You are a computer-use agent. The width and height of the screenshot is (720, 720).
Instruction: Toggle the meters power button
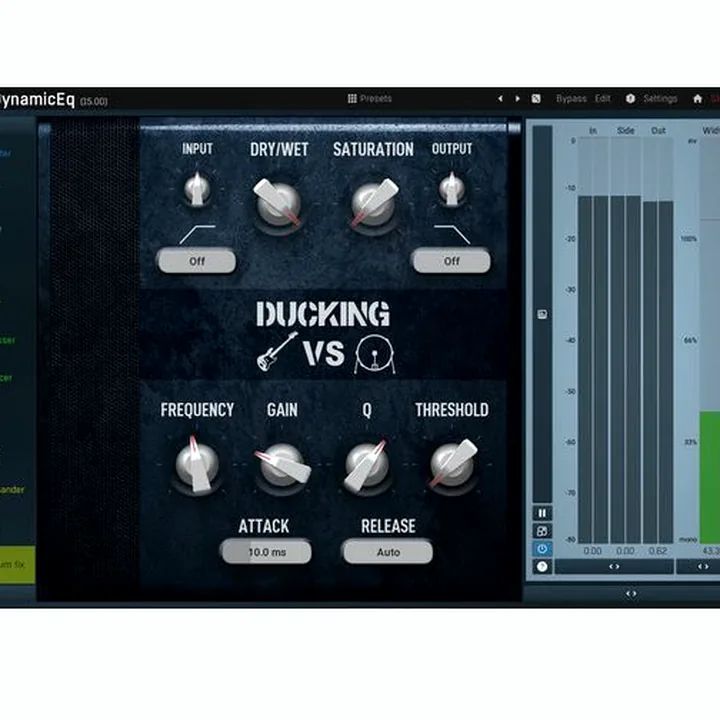click(542, 549)
